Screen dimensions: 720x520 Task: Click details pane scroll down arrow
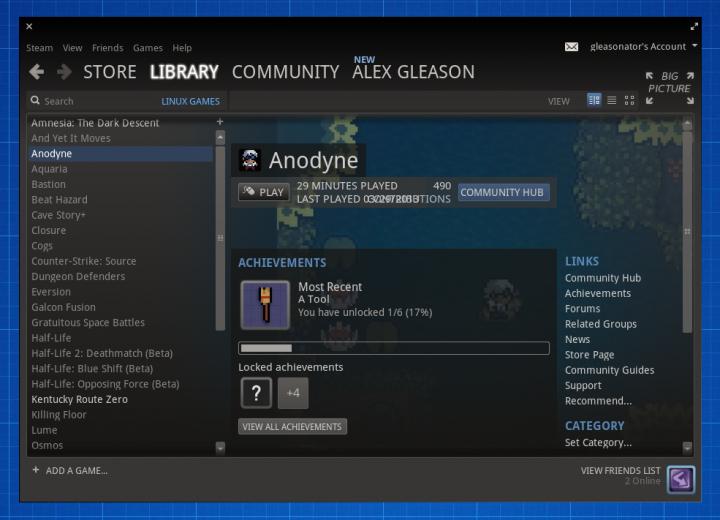point(687,447)
